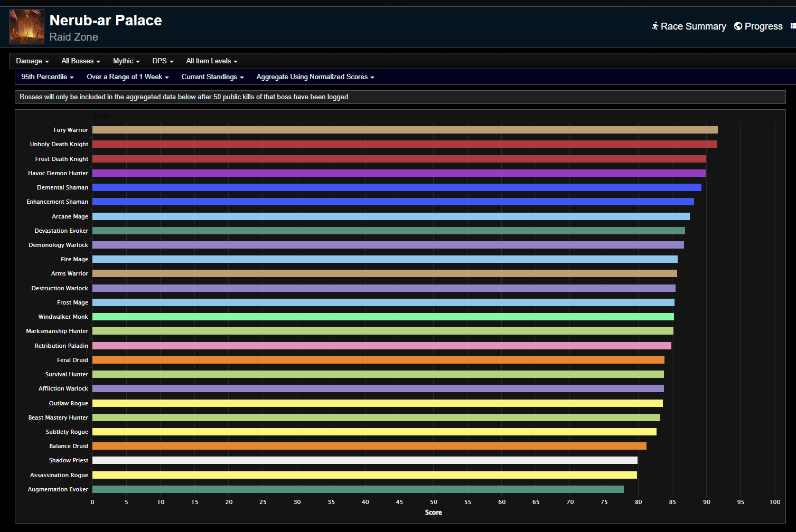
Task: Open the All Item Levels dropdown
Action: [212, 61]
